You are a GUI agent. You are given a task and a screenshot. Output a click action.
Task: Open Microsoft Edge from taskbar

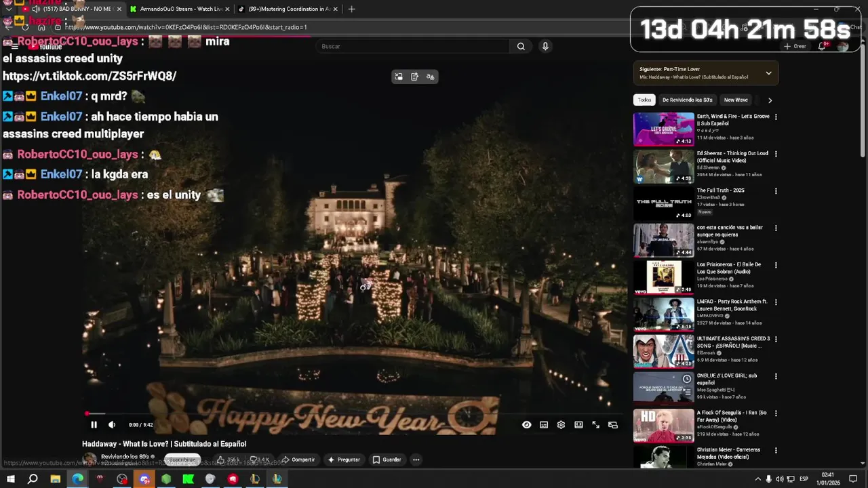point(77,479)
